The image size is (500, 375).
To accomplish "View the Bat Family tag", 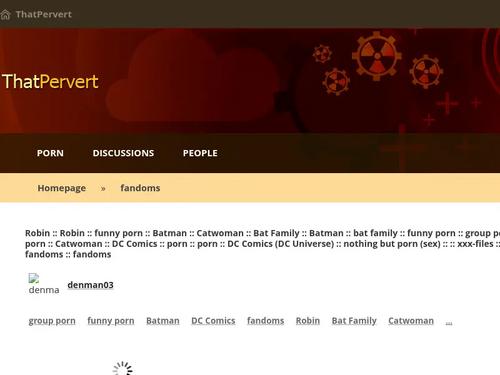I will pyautogui.click(x=354, y=321).
